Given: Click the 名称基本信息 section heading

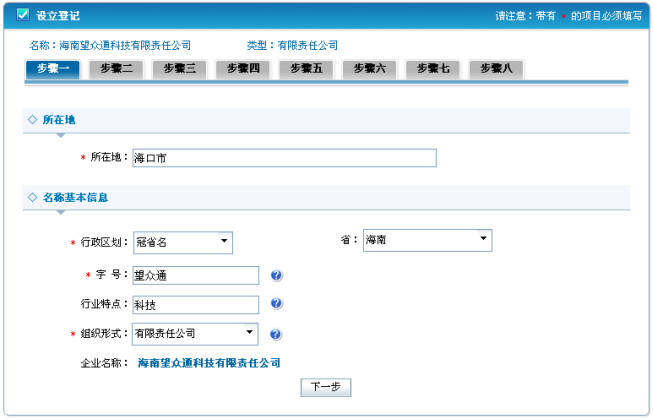Looking at the screenshot, I should (75, 197).
